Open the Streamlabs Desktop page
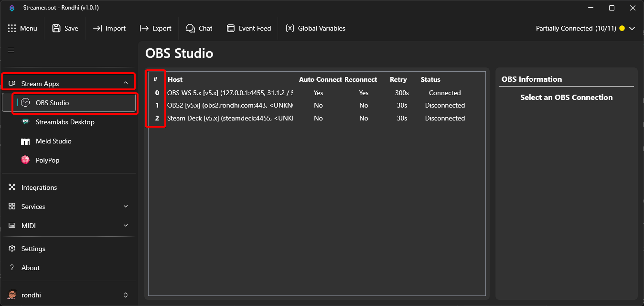The image size is (644, 306). click(x=65, y=122)
